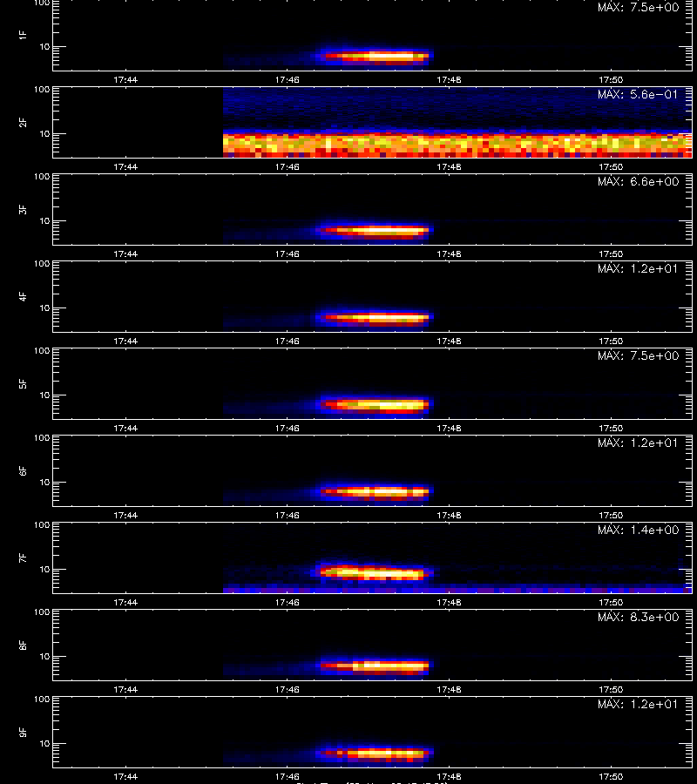Click the 100 y-axis label of panel 2F
The width and height of the screenshot is (697, 784).
click(42, 90)
